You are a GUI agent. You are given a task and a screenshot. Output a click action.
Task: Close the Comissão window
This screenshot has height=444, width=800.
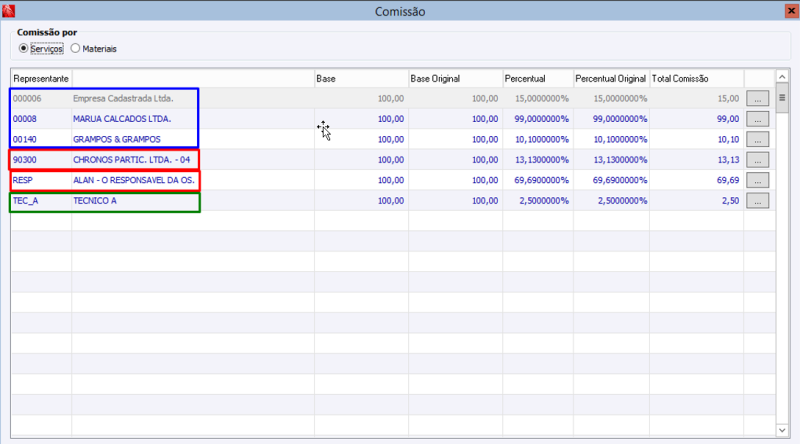coord(791,11)
